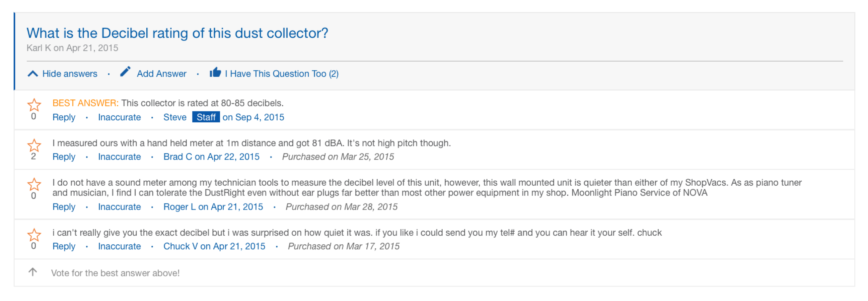Click the Staff badge next to Steve
Screen dimensions: 868x301
206,117
